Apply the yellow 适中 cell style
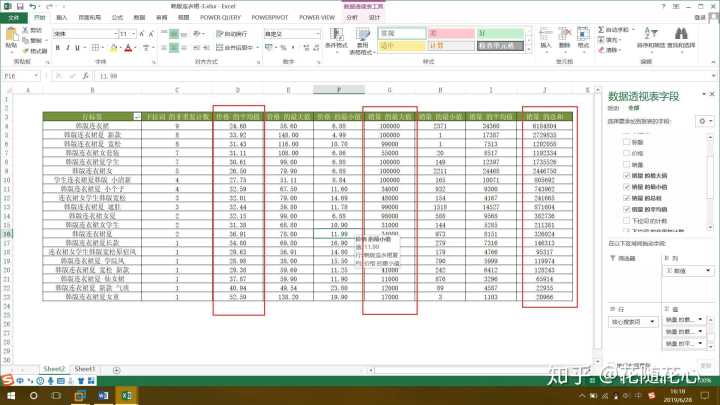The height and width of the screenshot is (405, 720). [403, 45]
